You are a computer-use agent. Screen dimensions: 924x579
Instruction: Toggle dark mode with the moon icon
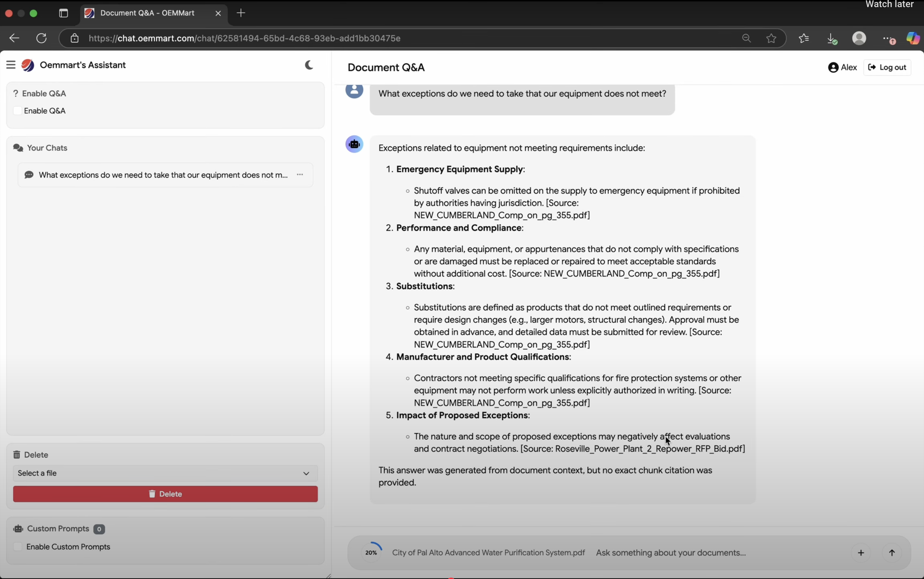[x=309, y=65]
